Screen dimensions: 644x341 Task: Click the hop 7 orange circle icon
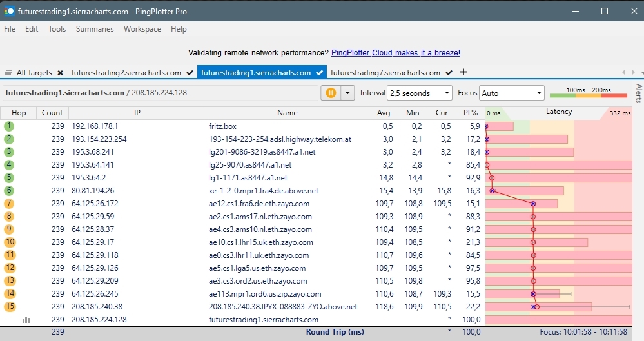[x=9, y=203]
